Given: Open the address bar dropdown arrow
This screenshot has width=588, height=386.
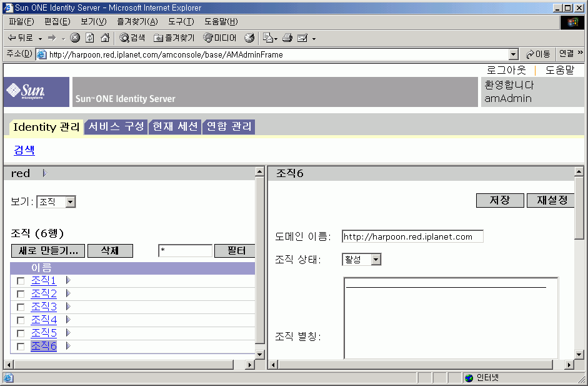Looking at the screenshot, I should coord(514,54).
